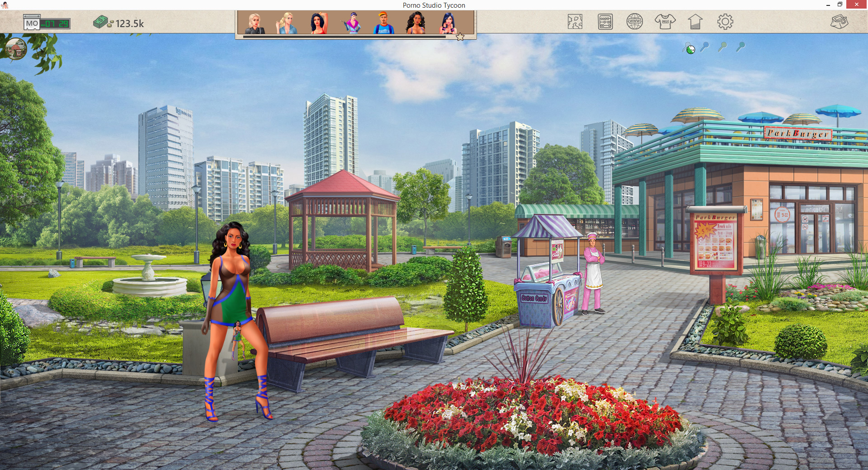Image resolution: width=868 pixels, height=470 pixels.
Task: Click the house upgrade arrow icon
Action: [695, 22]
